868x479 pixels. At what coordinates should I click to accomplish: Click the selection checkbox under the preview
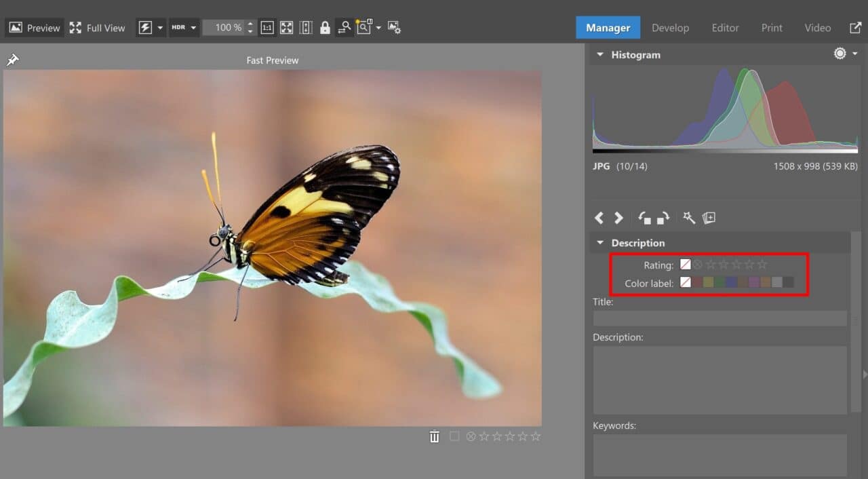[454, 436]
